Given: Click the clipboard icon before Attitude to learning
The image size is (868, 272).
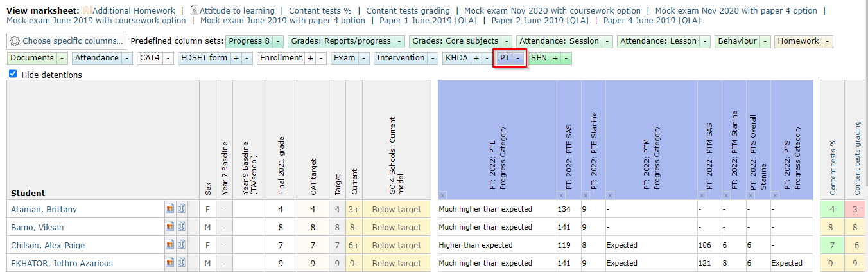Looking at the screenshot, I should (x=195, y=10).
